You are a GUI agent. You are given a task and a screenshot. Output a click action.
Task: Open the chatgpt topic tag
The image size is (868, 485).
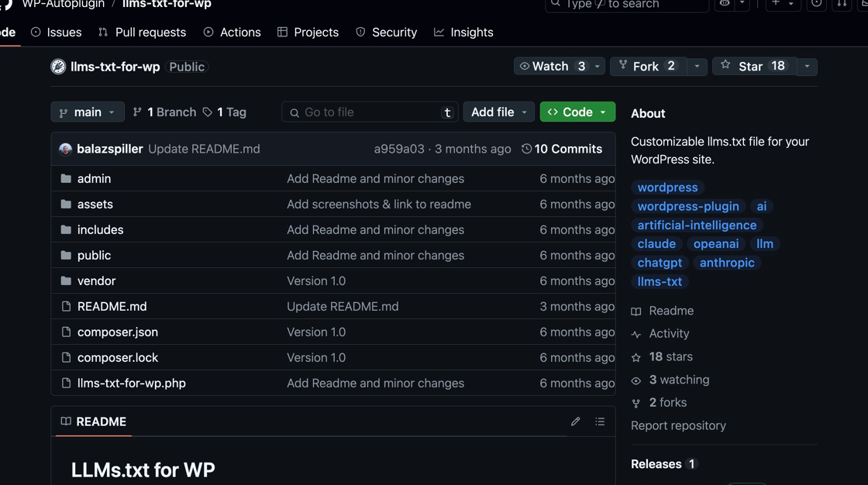(x=660, y=263)
